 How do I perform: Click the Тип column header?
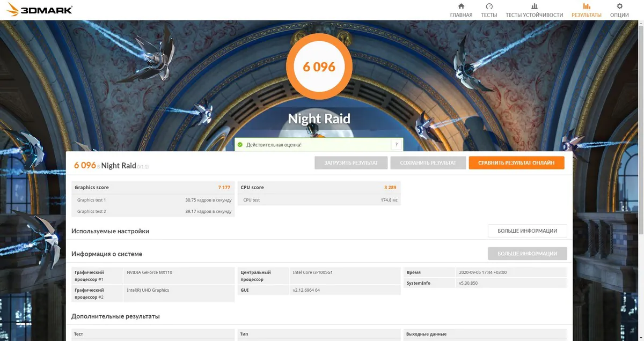pyautogui.click(x=244, y=334)
